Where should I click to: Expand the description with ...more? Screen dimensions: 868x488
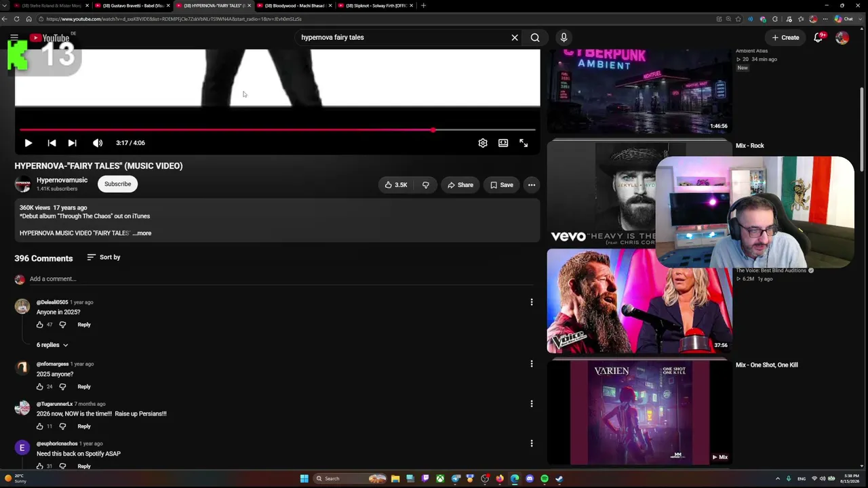142,233
